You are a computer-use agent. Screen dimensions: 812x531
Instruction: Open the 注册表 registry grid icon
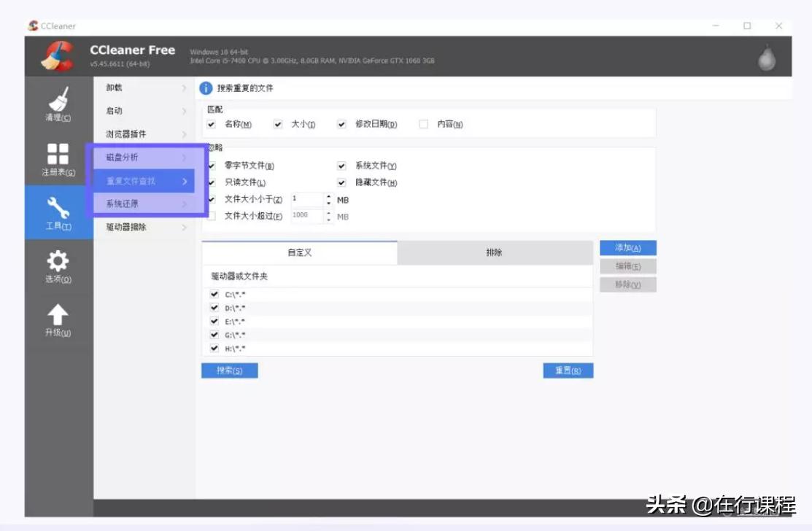pos(58,155)
